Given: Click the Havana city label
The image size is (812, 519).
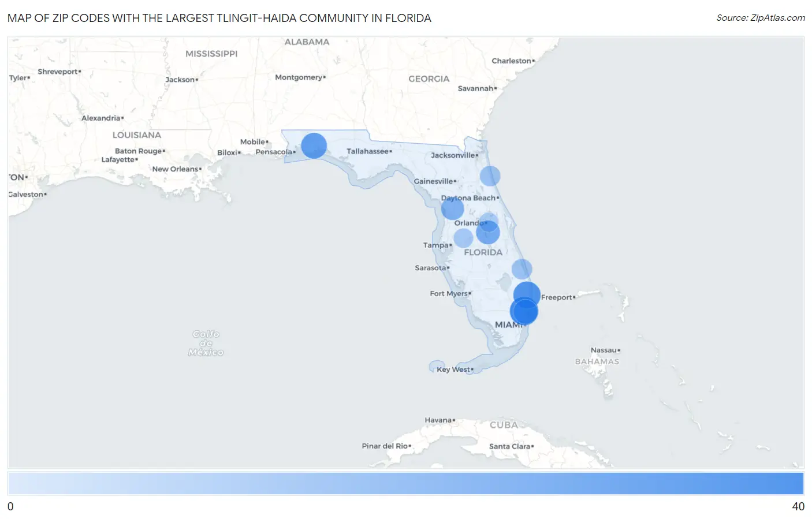Looking at the screenshot, I should pos(439,420).
